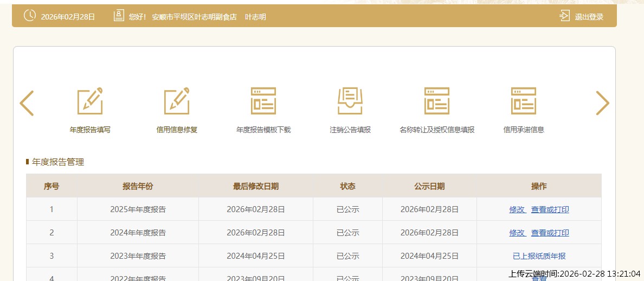This screenshot has height=281, width=644.
Task: Open 查看或打印 for the 2025年年度报告
Action: point(550,209)
